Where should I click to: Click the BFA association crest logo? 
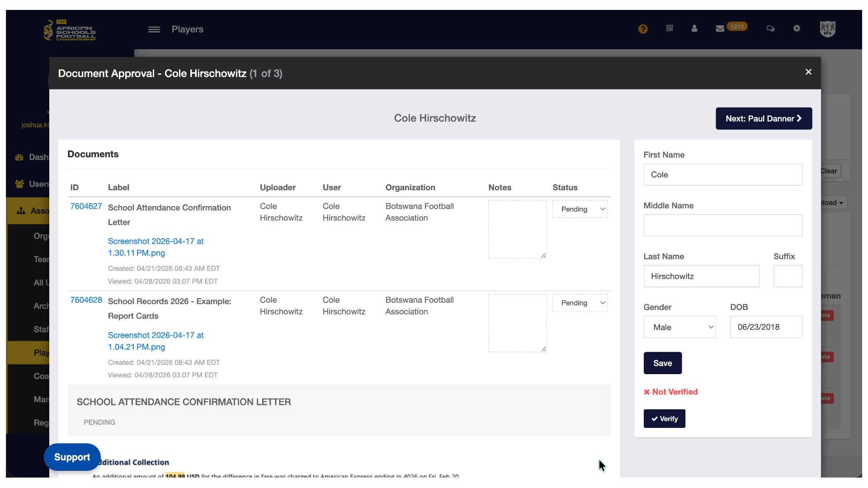(x=827, y=29)
